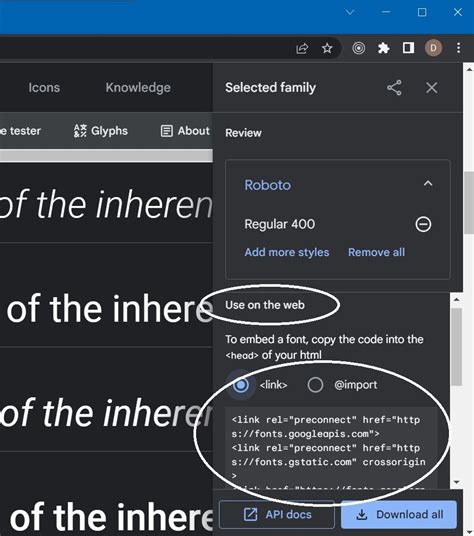Open the Roboto family link
Image resolution: width=474 pixels, height=536 pixels.
click(x=268, y=185)
